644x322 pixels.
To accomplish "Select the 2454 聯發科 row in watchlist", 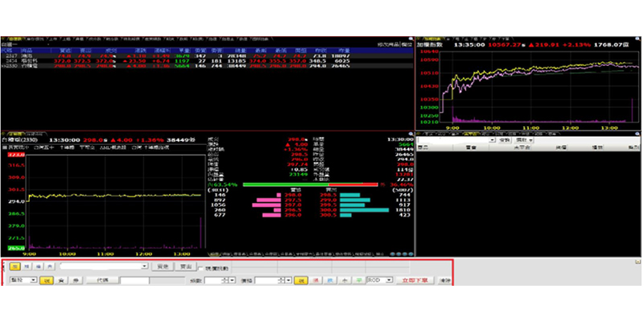I will click(x=207, y=60).
